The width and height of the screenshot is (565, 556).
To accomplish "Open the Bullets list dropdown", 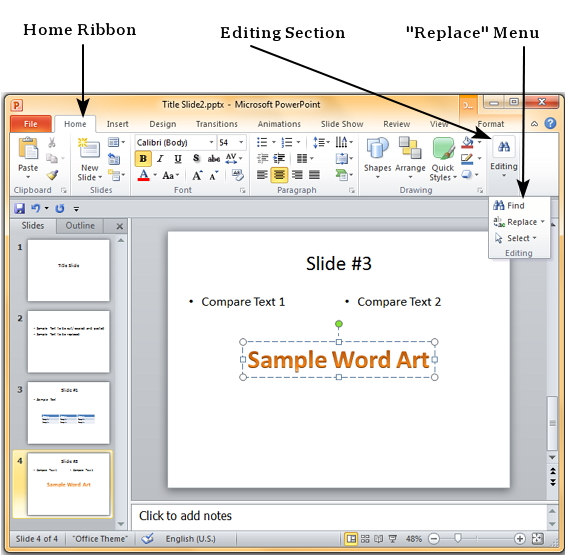I will 273,142.
